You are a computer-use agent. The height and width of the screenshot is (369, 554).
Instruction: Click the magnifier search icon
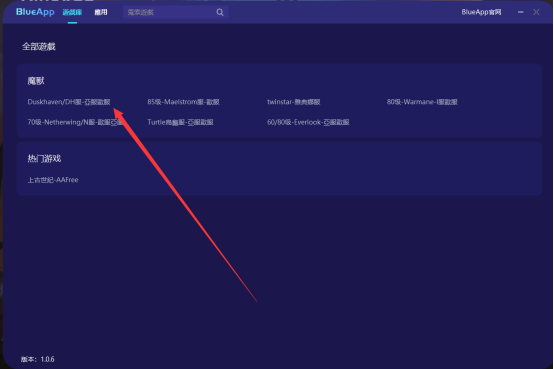click(220, 12)
